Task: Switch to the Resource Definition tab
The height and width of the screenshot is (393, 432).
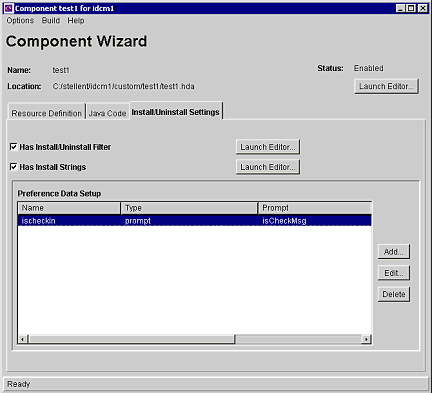Action: [x=47, y=113]
